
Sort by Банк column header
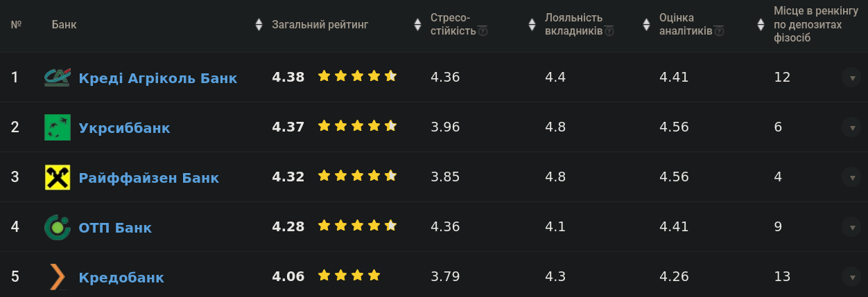tap(64, 25)
